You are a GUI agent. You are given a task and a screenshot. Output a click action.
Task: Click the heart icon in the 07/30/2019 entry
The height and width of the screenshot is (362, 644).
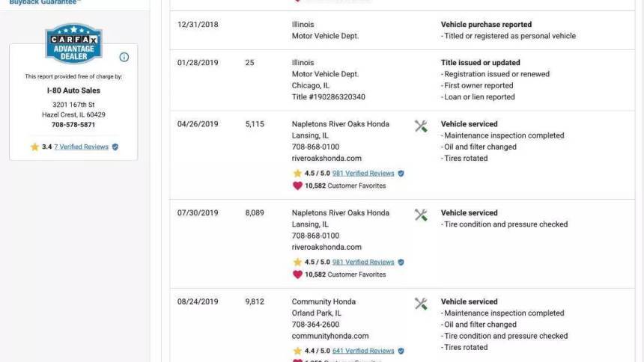(297, 274)
